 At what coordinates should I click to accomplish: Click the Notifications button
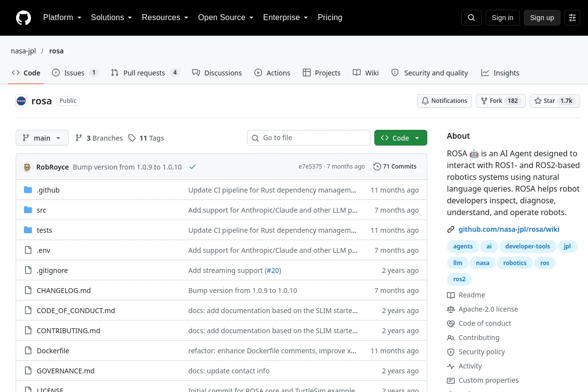tap(444, 101)
